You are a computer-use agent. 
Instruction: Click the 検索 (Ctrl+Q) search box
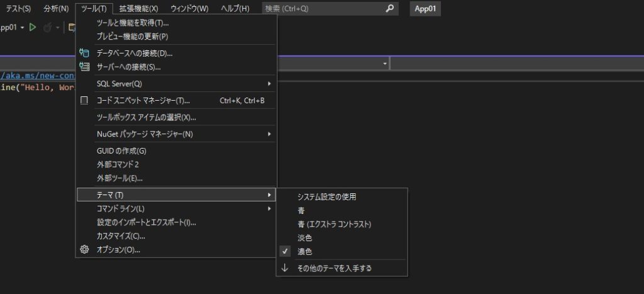tap(321, 9)
